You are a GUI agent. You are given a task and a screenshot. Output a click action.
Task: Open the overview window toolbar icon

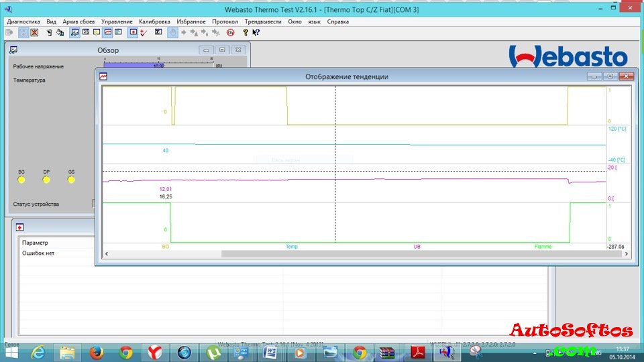click(x=74, y=32)
